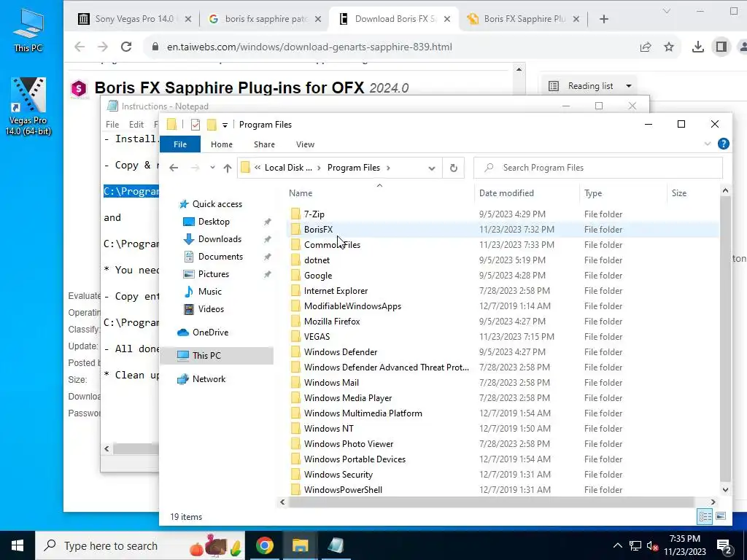
Task: Click the Chrome share page icon
Action: (646, 47)
